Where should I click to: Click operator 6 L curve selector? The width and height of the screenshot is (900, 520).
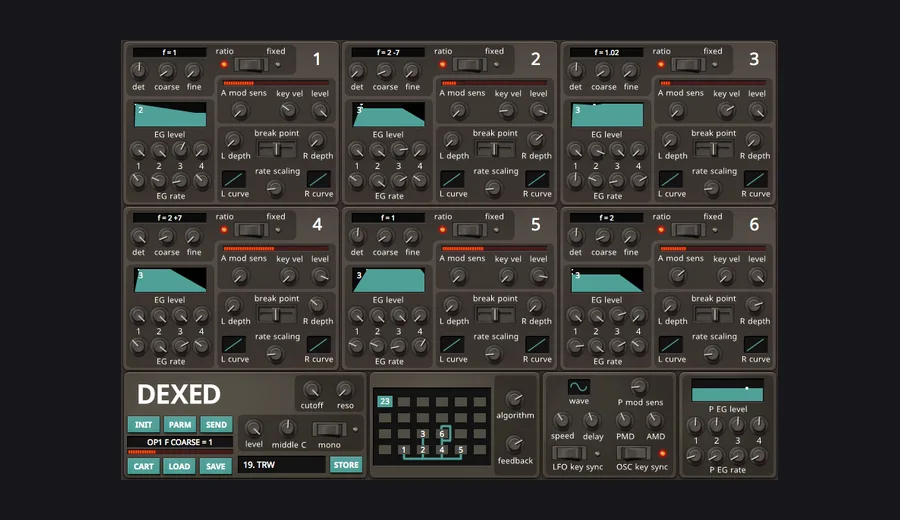coord(670,344)
